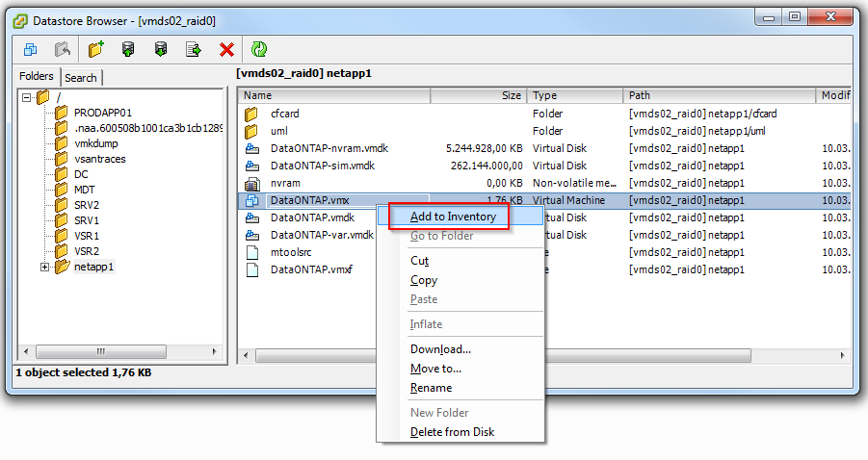Sort by the Modified column header

click(x=833, y=95)
